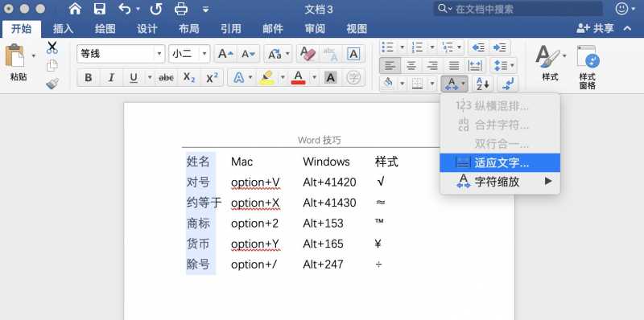Clear formatting with eraser A icon

point(308,54)
